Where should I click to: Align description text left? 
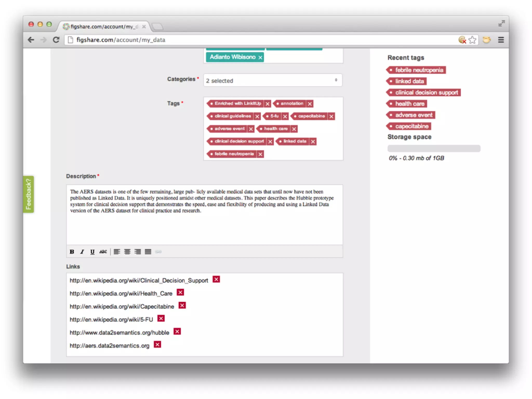pyautogui.click(x=117, y=251)
